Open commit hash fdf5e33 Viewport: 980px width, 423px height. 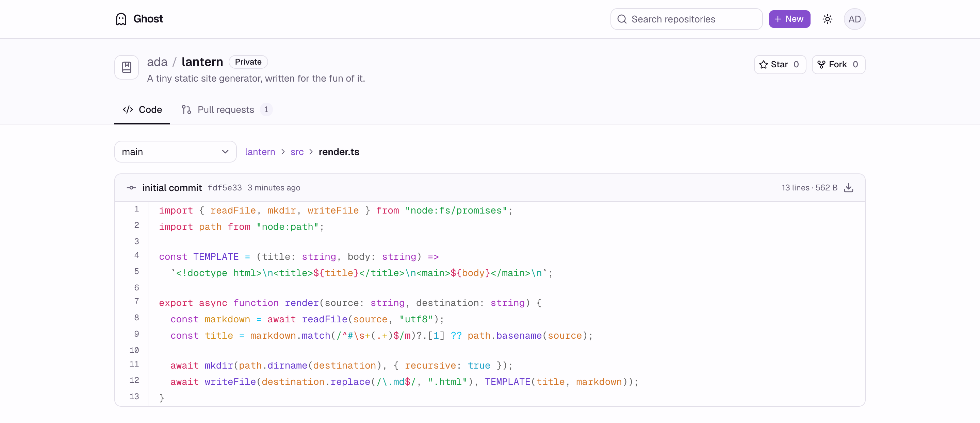point(225,188)
